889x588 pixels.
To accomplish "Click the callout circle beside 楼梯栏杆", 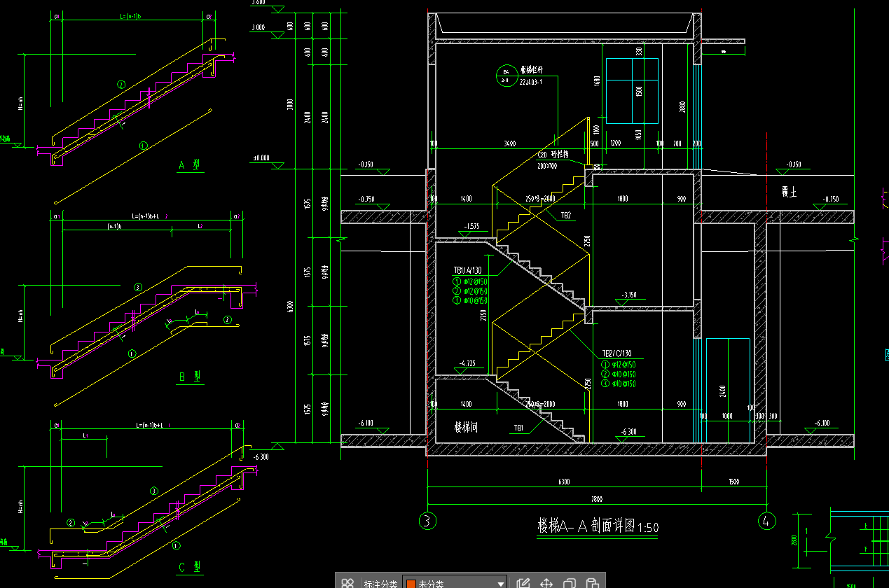I will (506, 74).
